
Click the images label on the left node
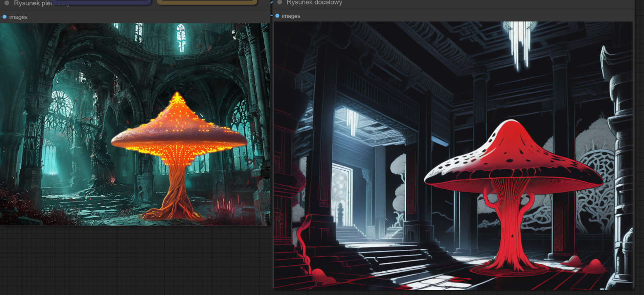[x=18, y=17]
